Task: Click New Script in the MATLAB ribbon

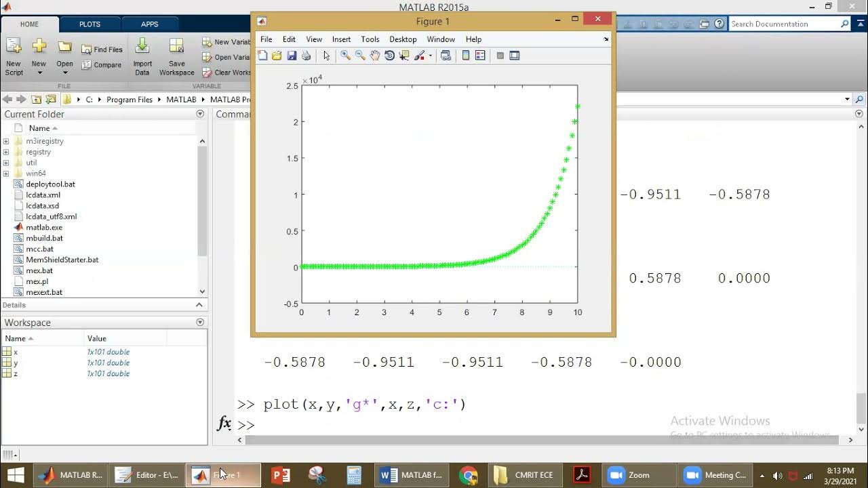Action: coord(14,57)
